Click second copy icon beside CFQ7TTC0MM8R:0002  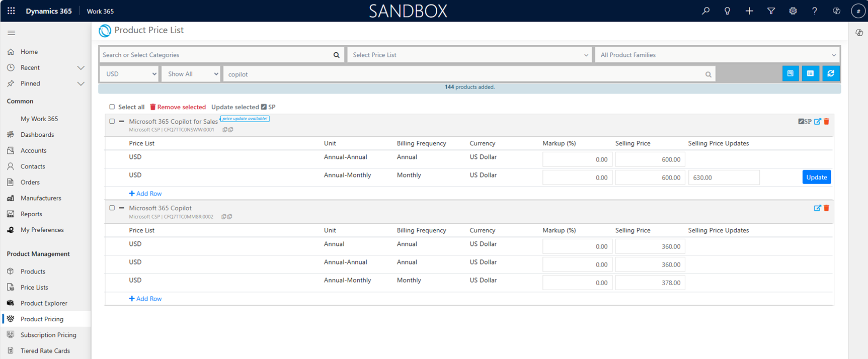tap(230, 217)
